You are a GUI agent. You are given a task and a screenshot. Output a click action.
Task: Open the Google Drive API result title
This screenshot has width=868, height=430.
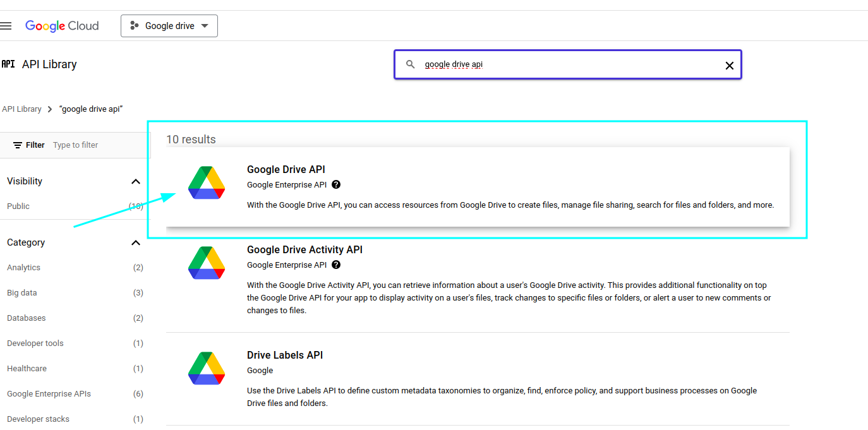286,169
